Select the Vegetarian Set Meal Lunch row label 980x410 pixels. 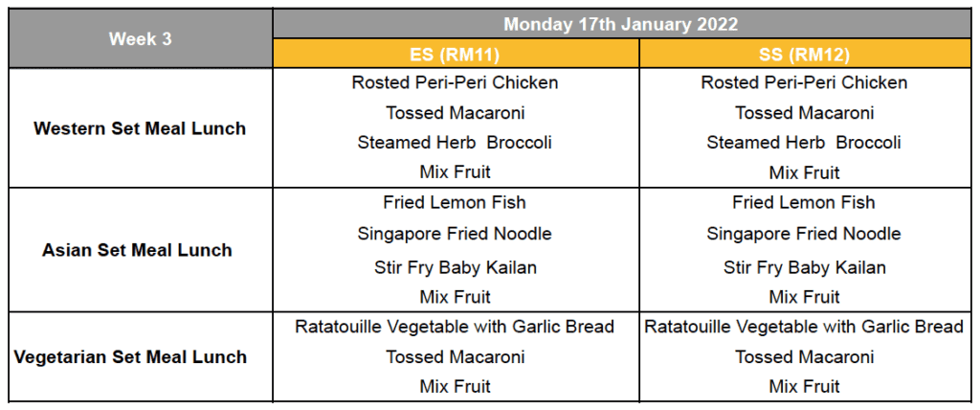(x=130, y=356)
